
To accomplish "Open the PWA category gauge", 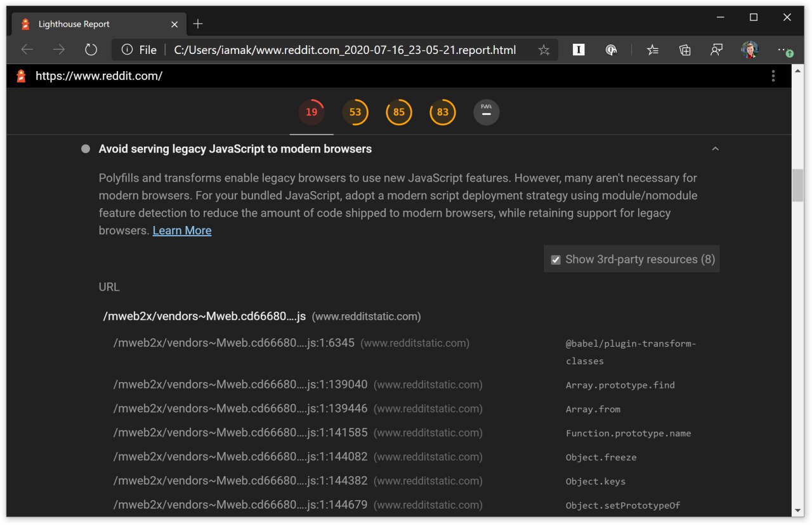I will tap(487, 112).
